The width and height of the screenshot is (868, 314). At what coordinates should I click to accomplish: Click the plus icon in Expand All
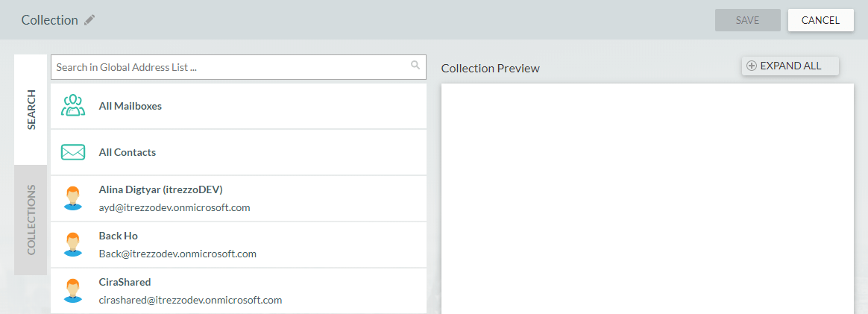coord(752,66)
